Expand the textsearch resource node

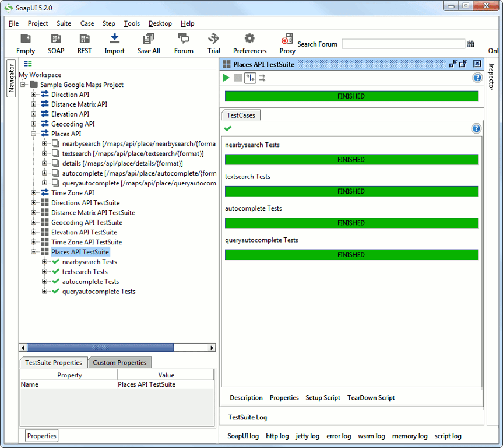45,153
